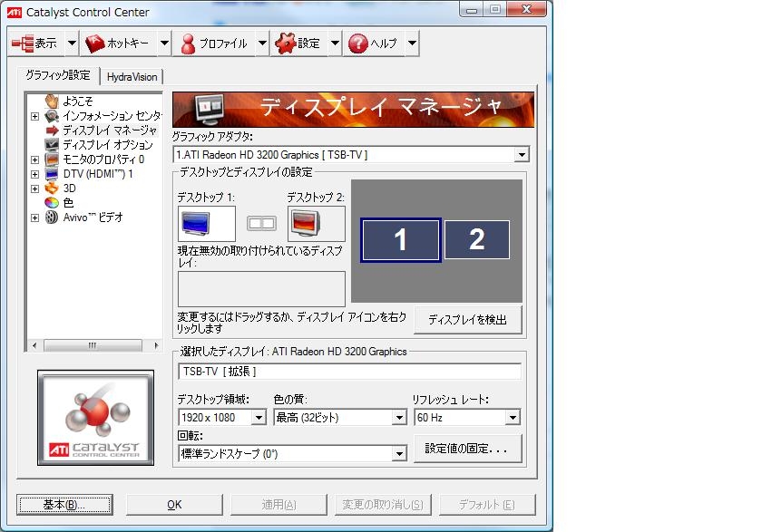Screen dimensions: 762x532
Task: Click the 適用(A) apply button
Action: (x=278, y=505)
